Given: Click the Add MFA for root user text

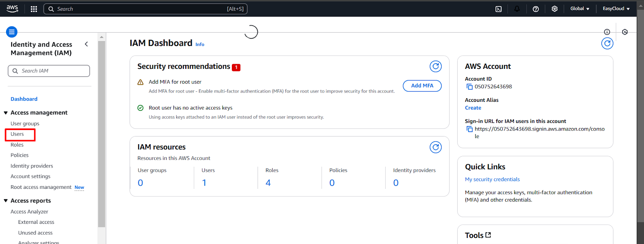Looking at the screenshot, I should pos(175,82).
